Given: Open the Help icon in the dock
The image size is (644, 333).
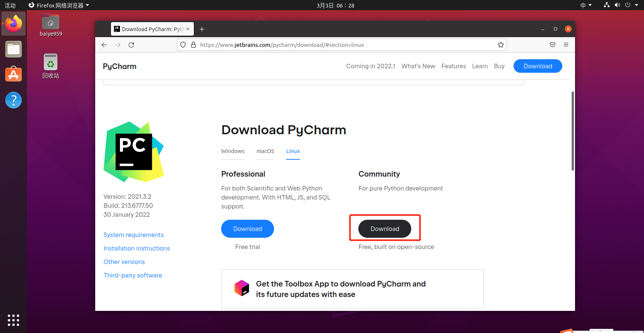Looking at the screenshot, I should pos(13,100).
